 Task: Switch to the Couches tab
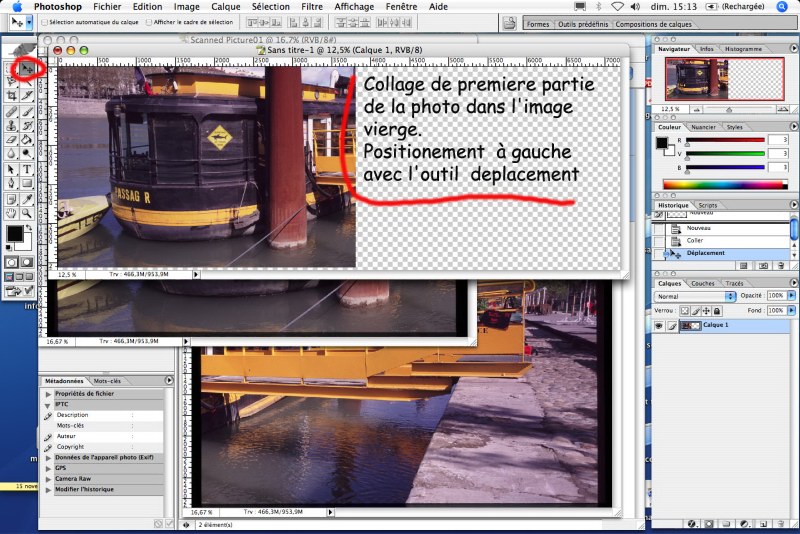click(x=703, y=283)
